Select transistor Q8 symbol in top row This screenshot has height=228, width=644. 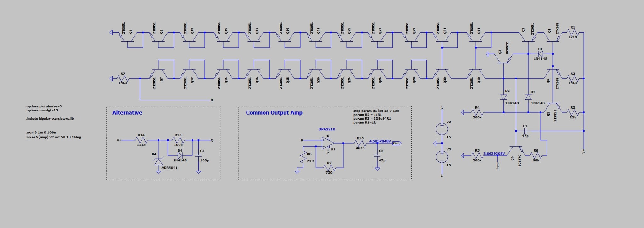127,37
